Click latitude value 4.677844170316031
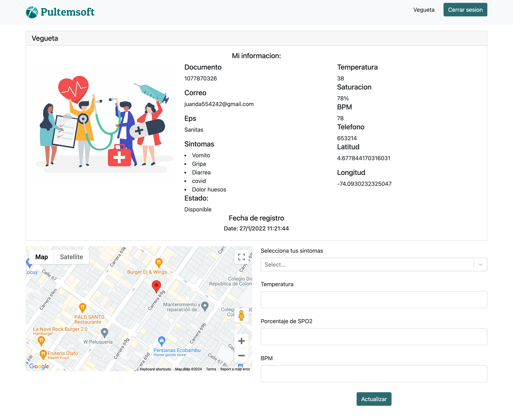The width and height of the screenshot is (513, 420). 364,158
